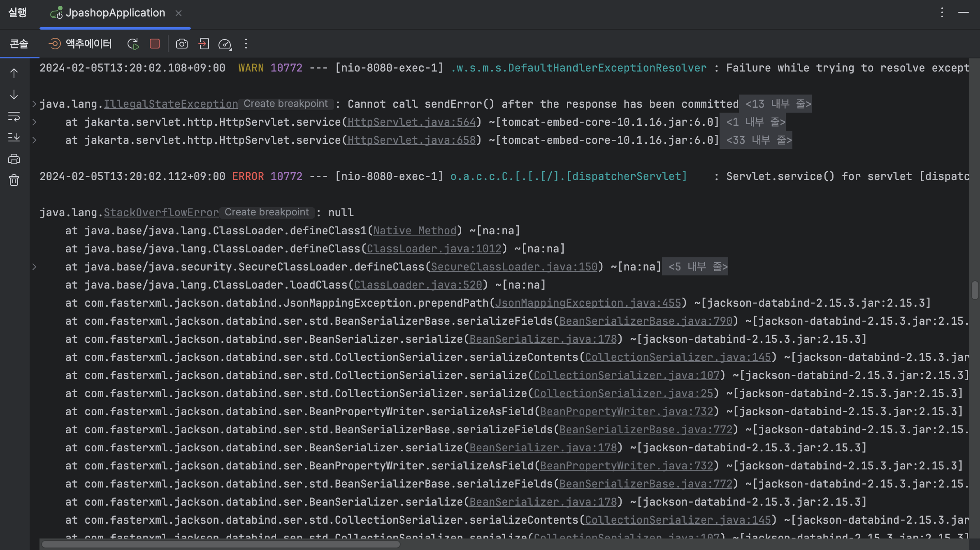Toggle scroll to end of console

[x=14, y=137]
